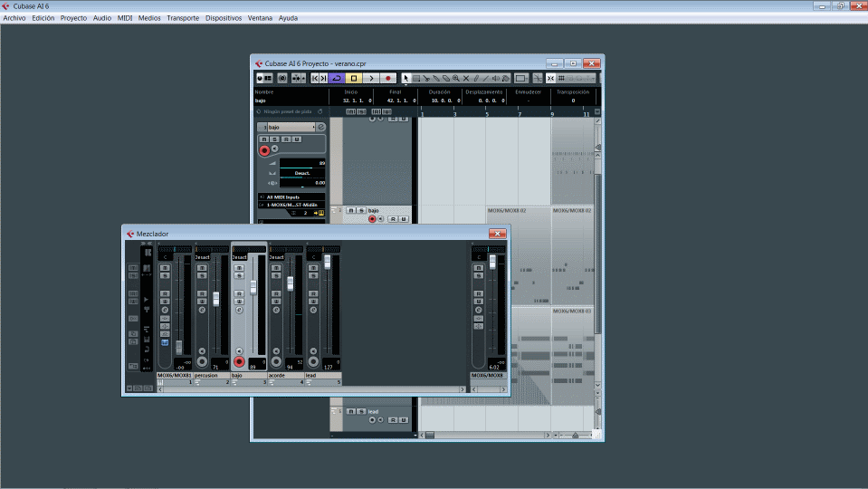The width and height of the screenshot is (868, 489).
Task: Open the Proyecto menu
Action: coord(73,18)
